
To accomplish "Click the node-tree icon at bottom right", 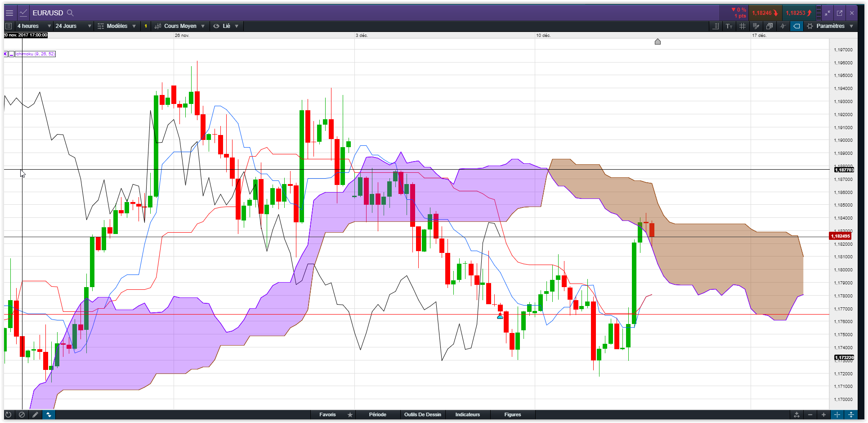I will pos(796,415).
